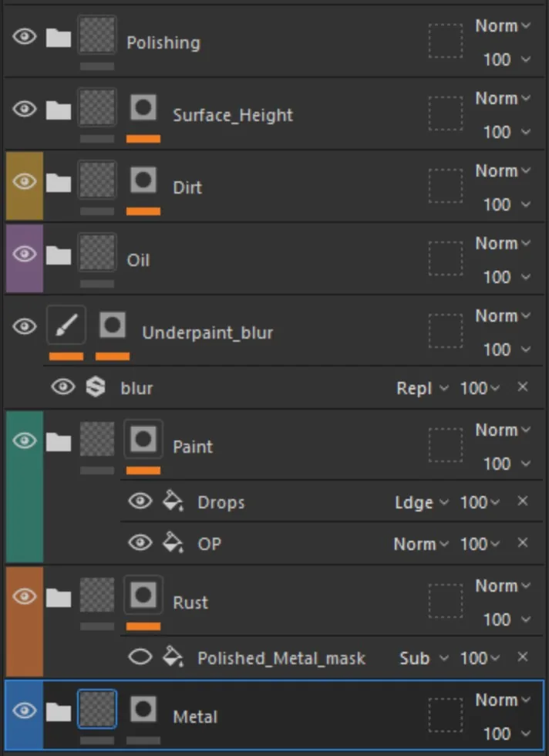
Task: Select the Underpaint_blur mask icon
Action: 113,325
